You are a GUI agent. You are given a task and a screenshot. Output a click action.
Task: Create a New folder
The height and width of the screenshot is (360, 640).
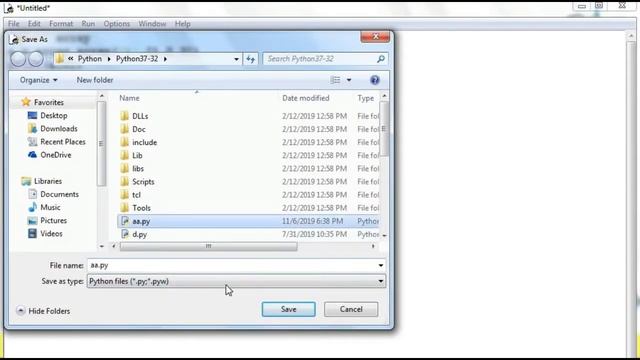[x=95, y=80]
